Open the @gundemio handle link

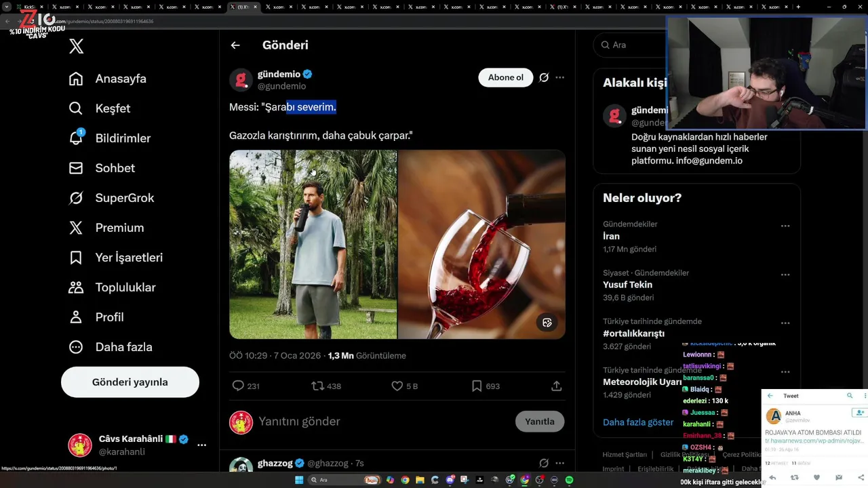coord(281,86)
